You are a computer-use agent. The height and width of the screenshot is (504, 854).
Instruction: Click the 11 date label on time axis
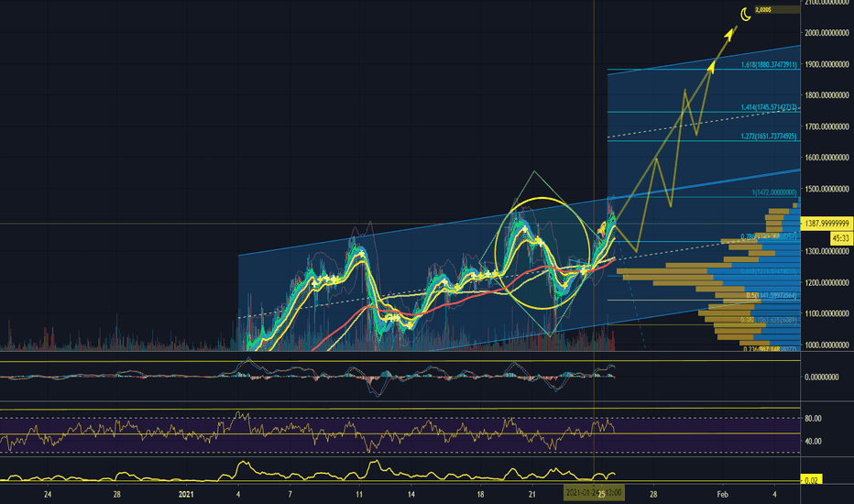359,494
